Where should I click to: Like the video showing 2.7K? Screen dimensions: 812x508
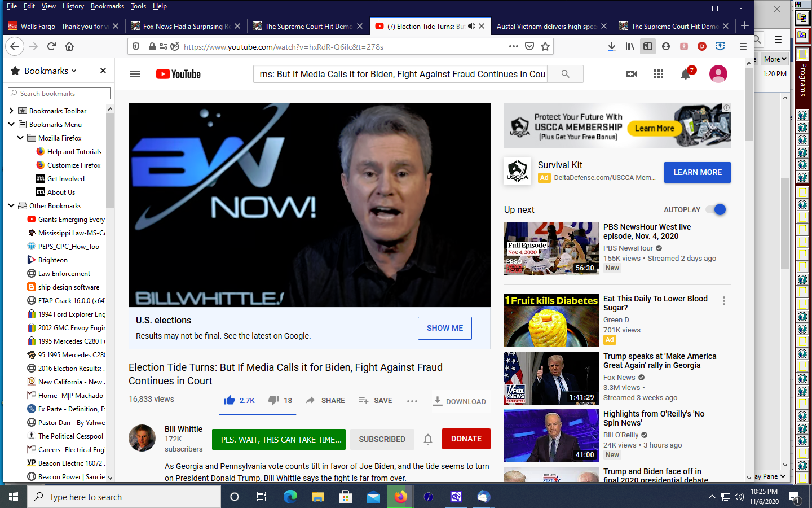239,400
